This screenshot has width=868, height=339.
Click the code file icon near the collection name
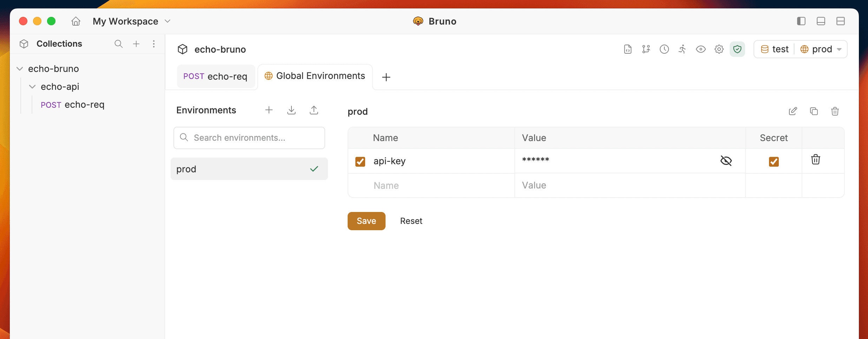point(627,49)
